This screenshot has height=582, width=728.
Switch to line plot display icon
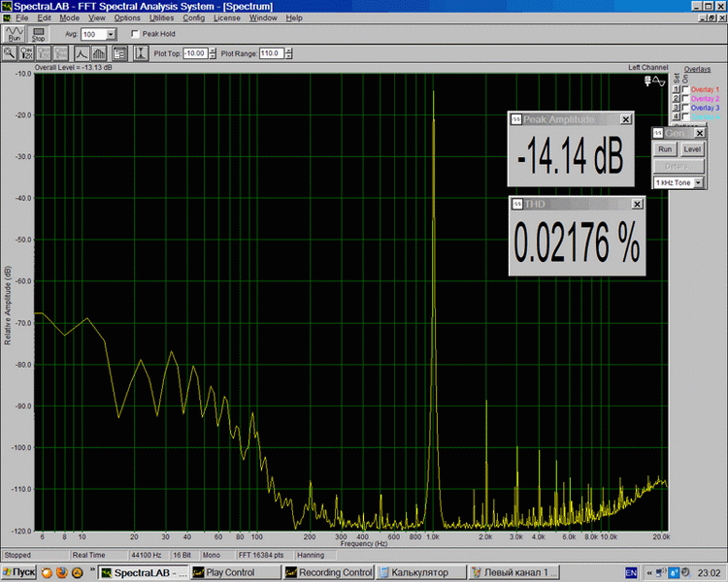tap(82, 52)
